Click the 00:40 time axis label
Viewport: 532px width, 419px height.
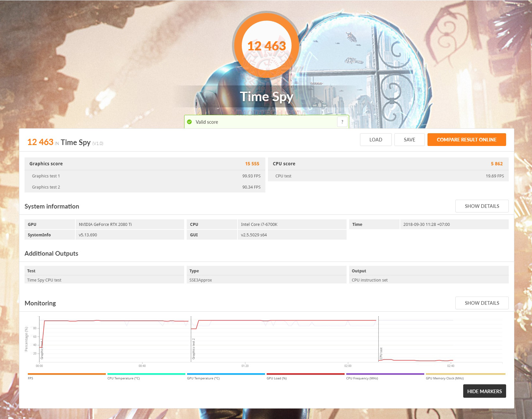[142, 366]
